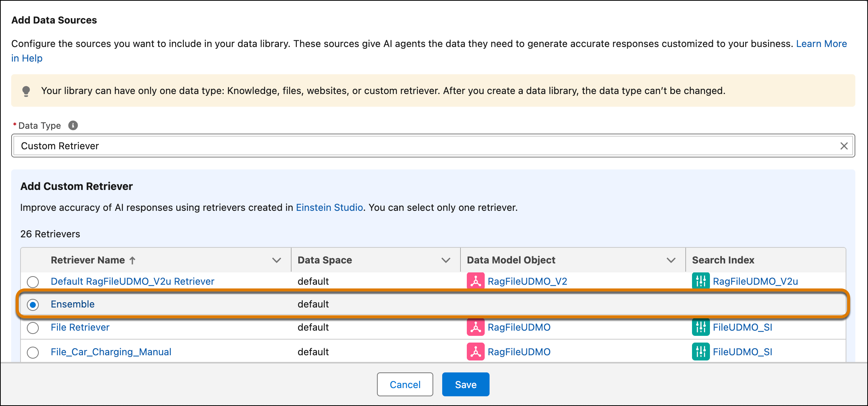Click default data space in File Retriever row

(x=313, y=327)
